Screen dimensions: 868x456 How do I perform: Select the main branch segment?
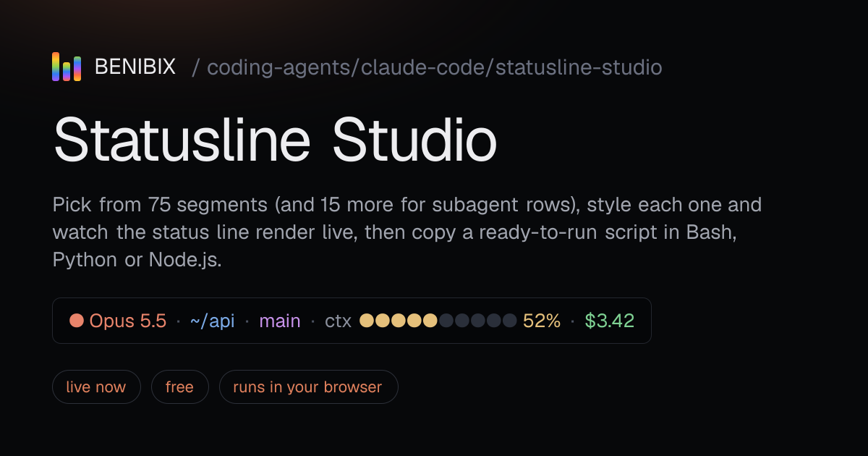(x=280, y=321)
